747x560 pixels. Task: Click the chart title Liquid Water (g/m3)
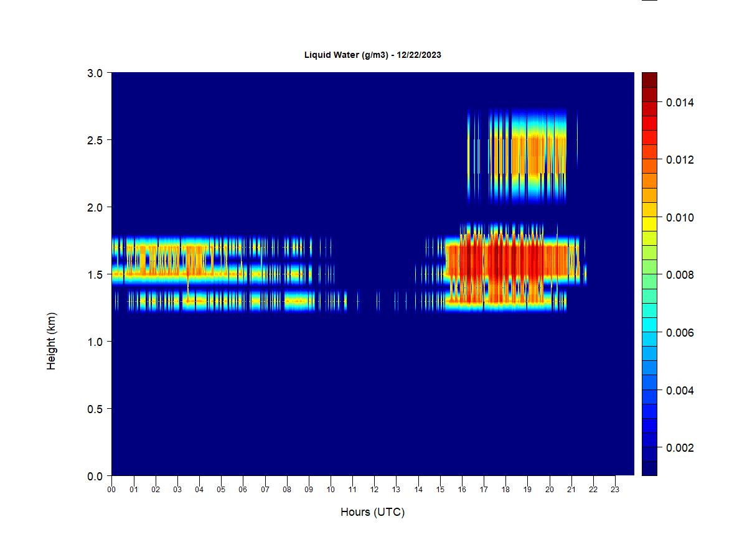click(x=372, y=55)
